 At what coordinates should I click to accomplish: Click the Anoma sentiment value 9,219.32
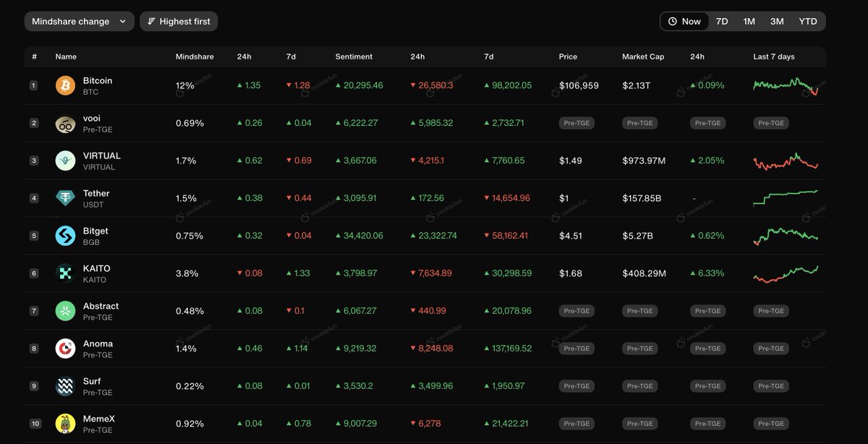[x=356, y=349]
